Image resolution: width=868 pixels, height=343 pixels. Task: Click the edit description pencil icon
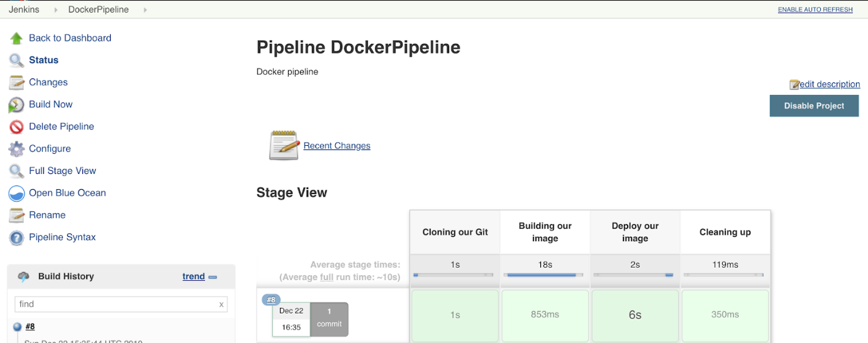coord(794,85)
